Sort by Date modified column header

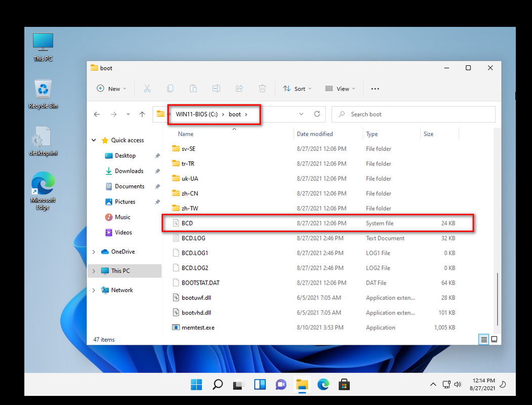tap(315, 134)
